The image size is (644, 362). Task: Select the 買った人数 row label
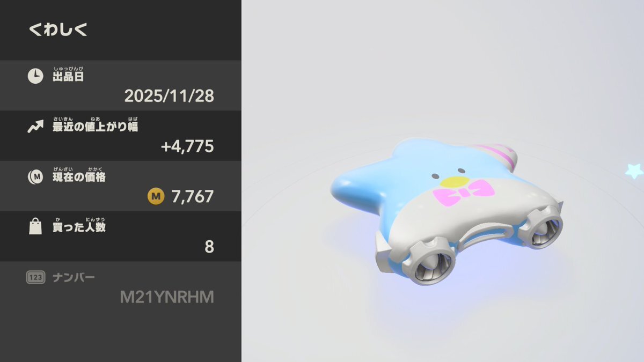coord(79,227)
